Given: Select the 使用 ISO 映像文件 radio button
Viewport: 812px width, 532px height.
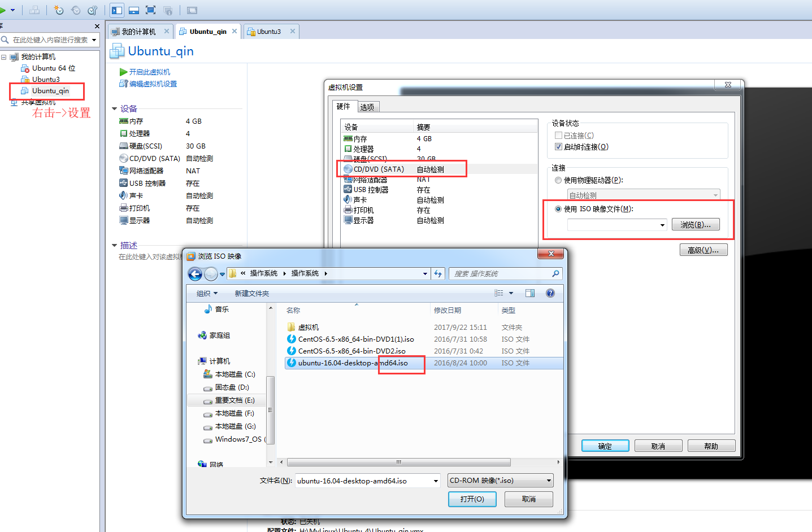Looking at the screenshot, I should (558, 209).
